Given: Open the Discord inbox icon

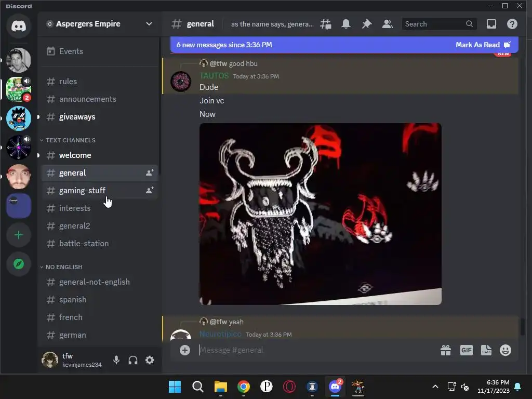Looking at the screenshot, I should click(x=491, y=24).
